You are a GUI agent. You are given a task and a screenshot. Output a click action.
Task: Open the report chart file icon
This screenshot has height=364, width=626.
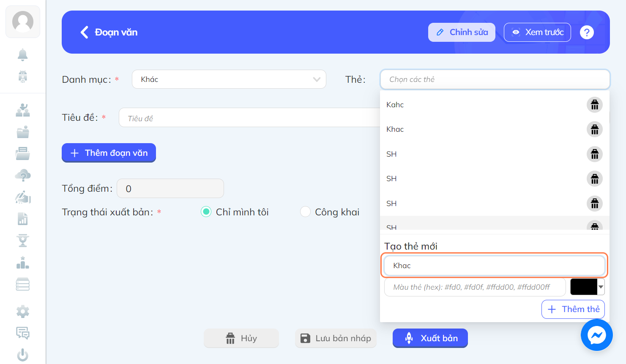click(23, 219)
